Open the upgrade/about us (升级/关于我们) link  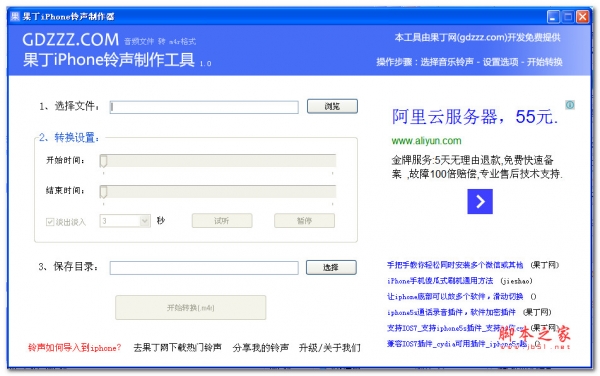coord(329,348)
